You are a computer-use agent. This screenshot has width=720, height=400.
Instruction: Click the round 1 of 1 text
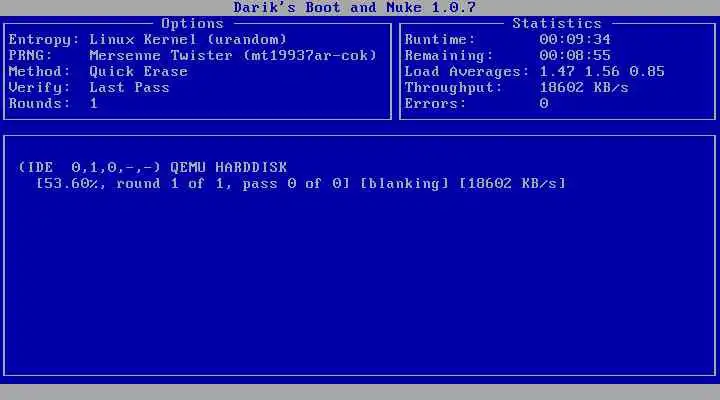170,184
